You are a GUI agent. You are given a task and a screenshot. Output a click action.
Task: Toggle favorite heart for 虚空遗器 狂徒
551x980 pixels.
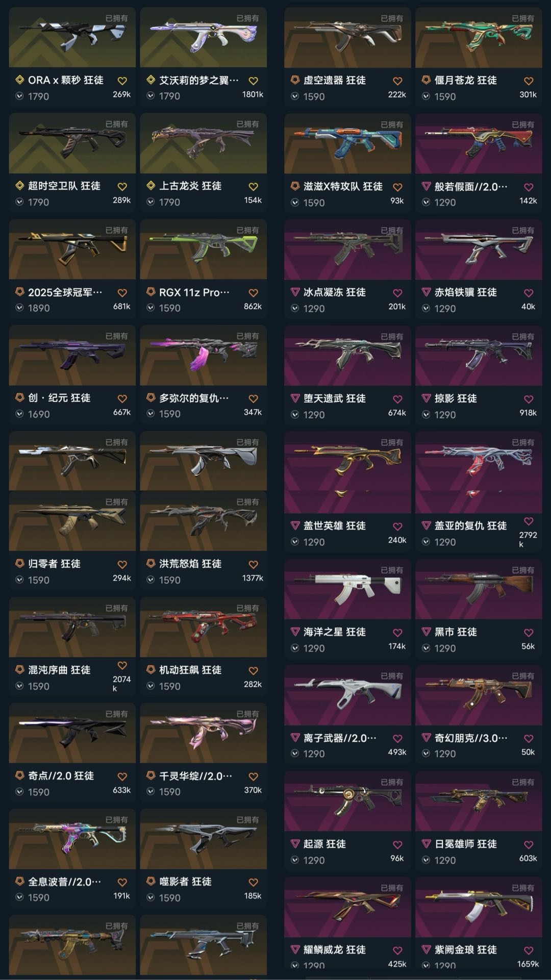pyautogui.click(x=397, y=81)
